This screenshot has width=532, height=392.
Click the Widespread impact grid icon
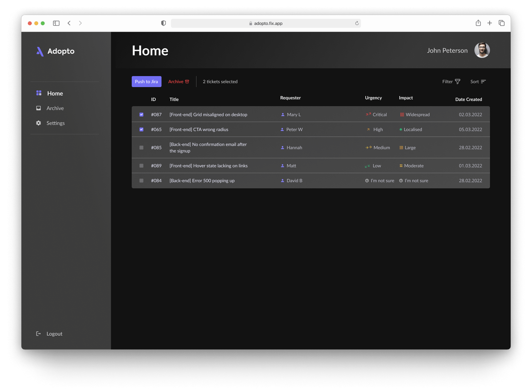coord(402,114)
